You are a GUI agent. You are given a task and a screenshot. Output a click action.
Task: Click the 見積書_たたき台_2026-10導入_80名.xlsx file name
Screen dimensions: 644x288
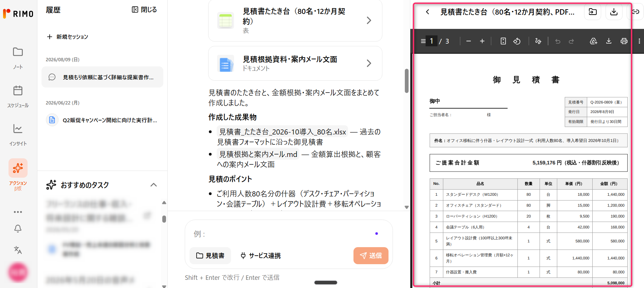click(282, 132)
